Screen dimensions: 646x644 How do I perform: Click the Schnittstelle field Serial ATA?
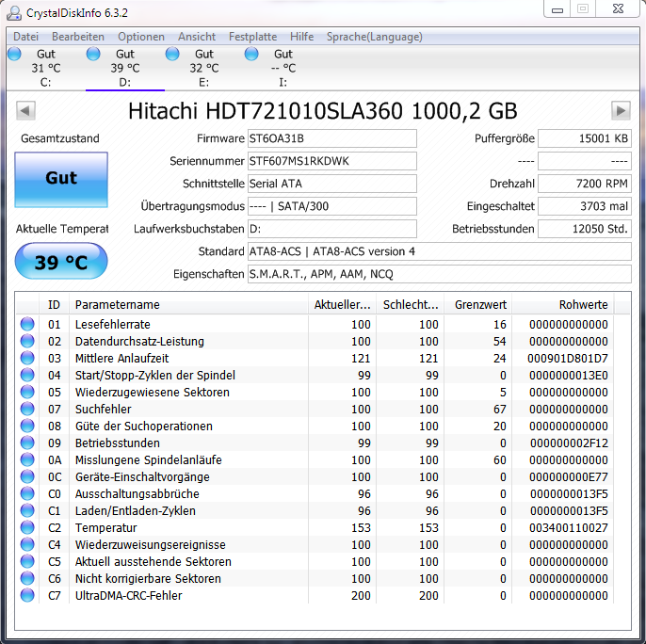(332, 184)
